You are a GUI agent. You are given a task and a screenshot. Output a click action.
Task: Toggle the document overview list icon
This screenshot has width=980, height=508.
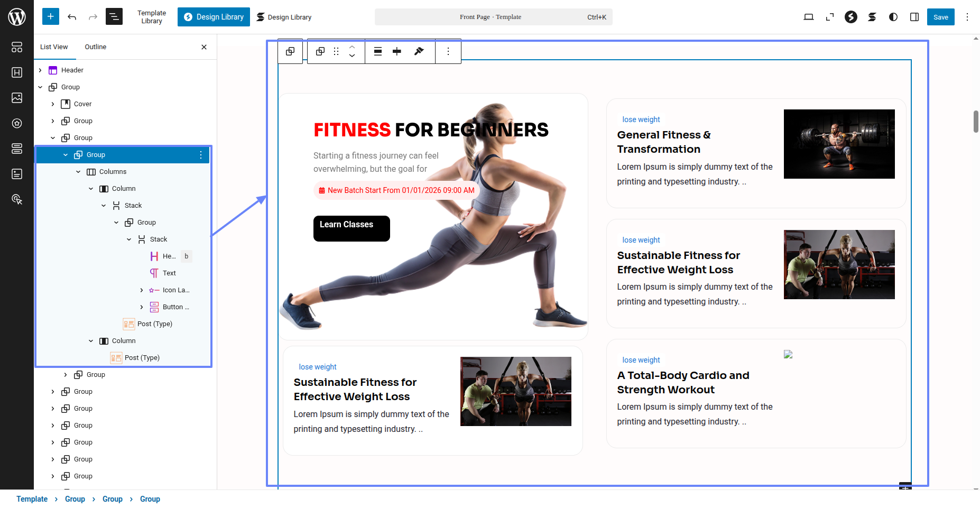[114, 17]
